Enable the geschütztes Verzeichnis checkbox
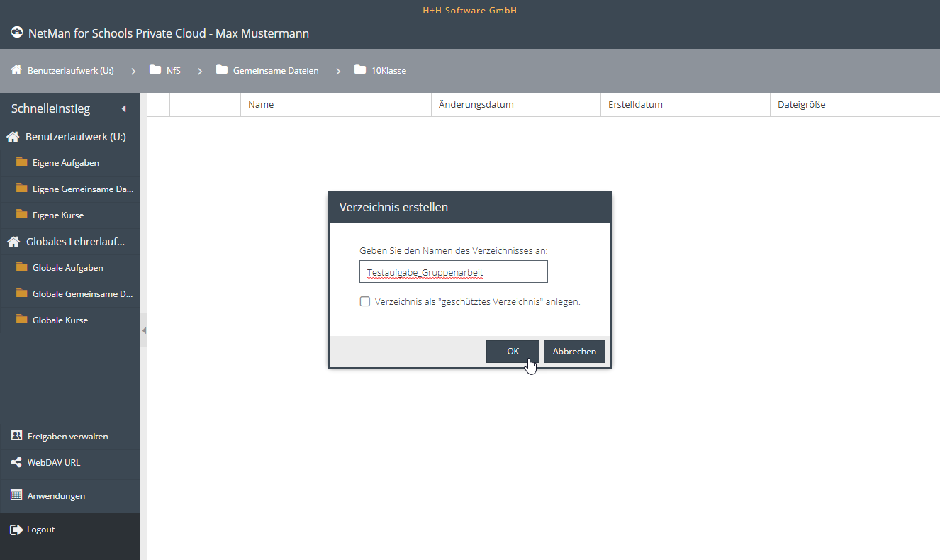The image size is (940, 560). click(365, 301)
